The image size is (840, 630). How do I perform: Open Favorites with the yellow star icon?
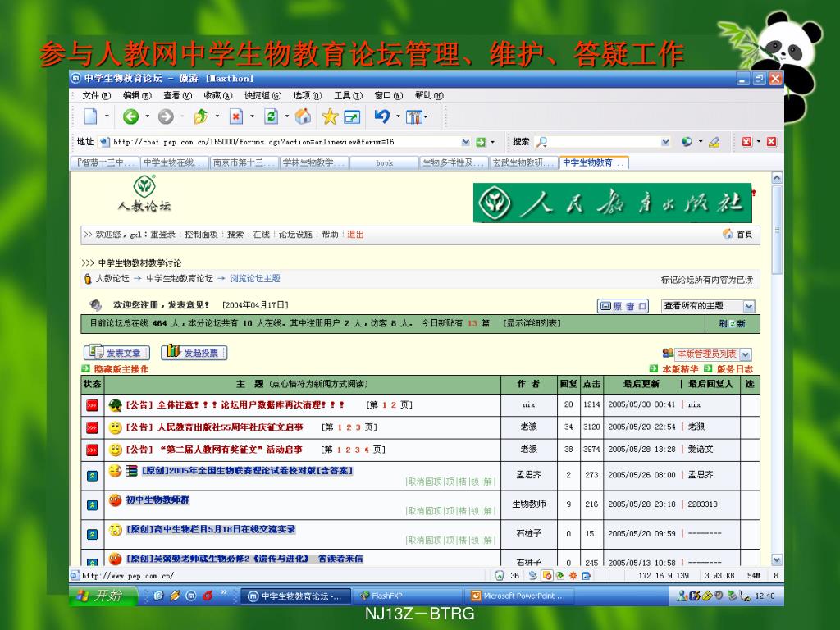[330, 116]
